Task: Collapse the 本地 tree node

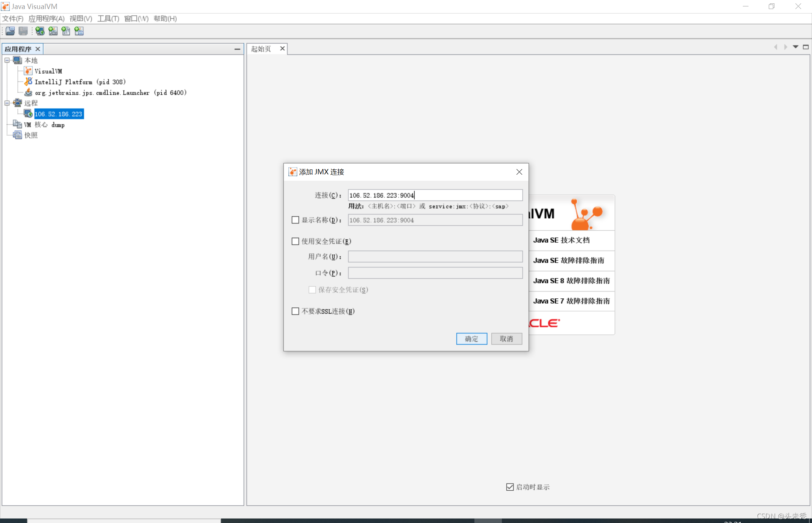Action: (x=7, y=60)
